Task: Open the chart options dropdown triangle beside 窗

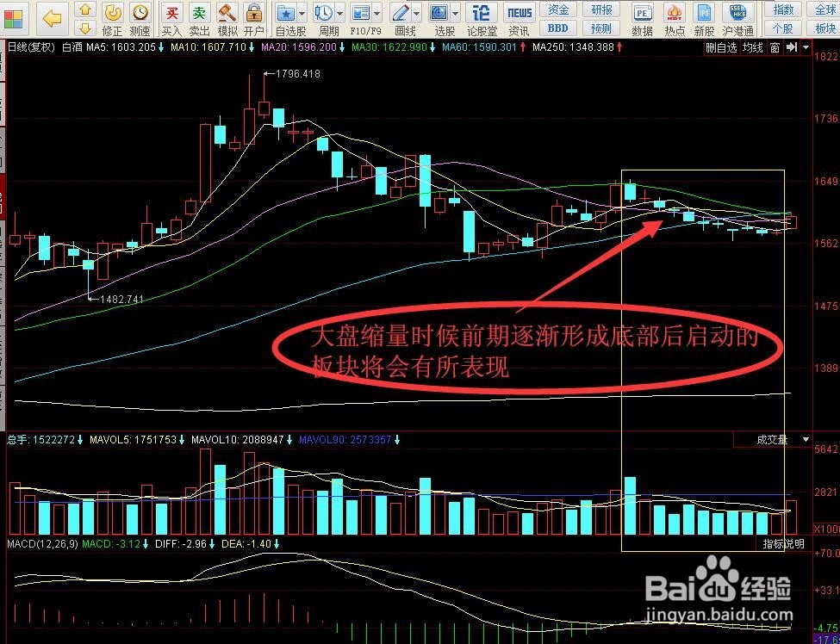Action: 806,47
